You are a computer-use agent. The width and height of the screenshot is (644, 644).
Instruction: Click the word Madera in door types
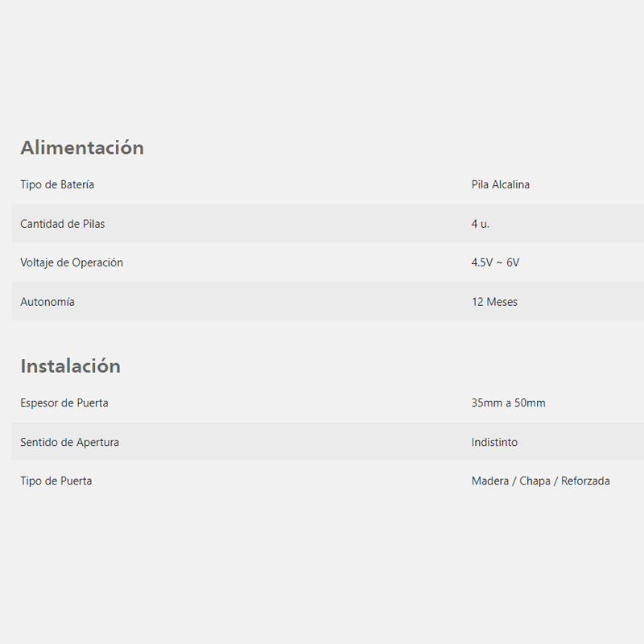click(x=490, y=481)
